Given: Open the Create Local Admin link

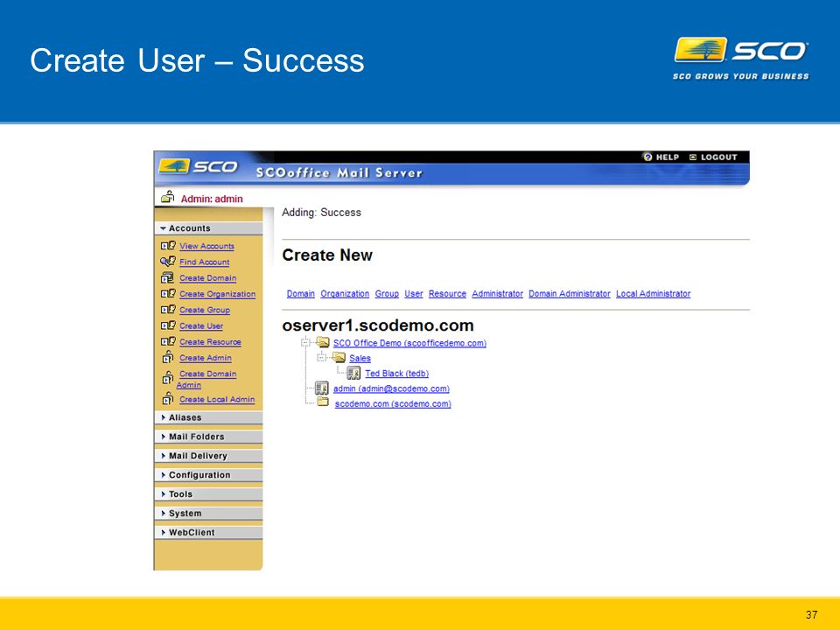Looking at the screenshot, I should (x=217, y=399).
